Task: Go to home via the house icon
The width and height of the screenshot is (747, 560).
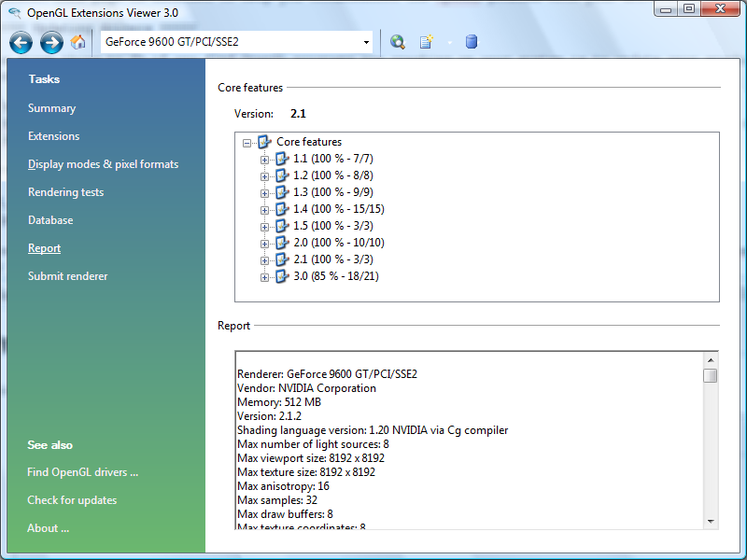Action: [x=78, y=42]
